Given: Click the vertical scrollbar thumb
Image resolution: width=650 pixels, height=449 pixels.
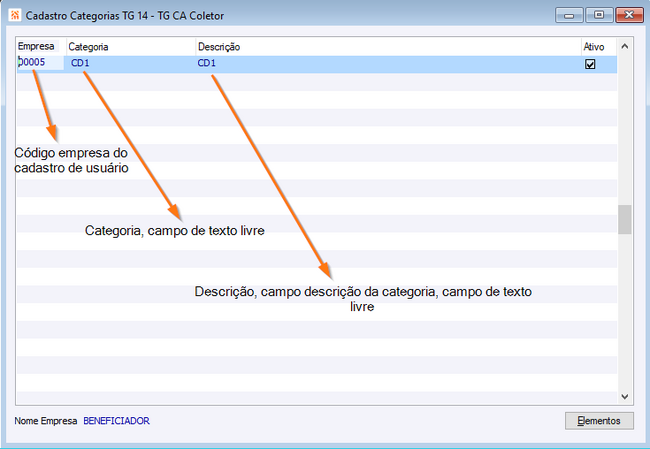Looking at the screenshot, I should coord(625,219).
